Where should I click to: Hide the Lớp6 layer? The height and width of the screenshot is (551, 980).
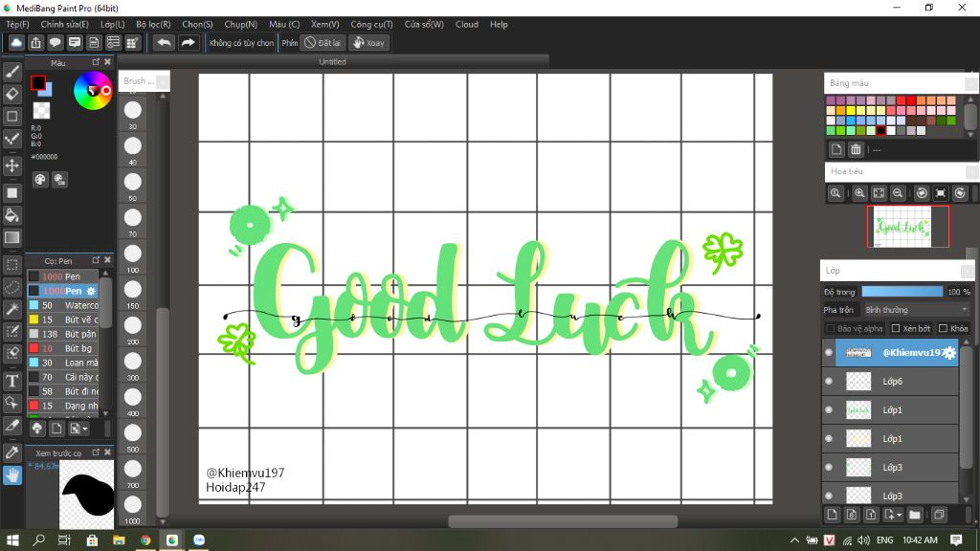coord(829,381)
